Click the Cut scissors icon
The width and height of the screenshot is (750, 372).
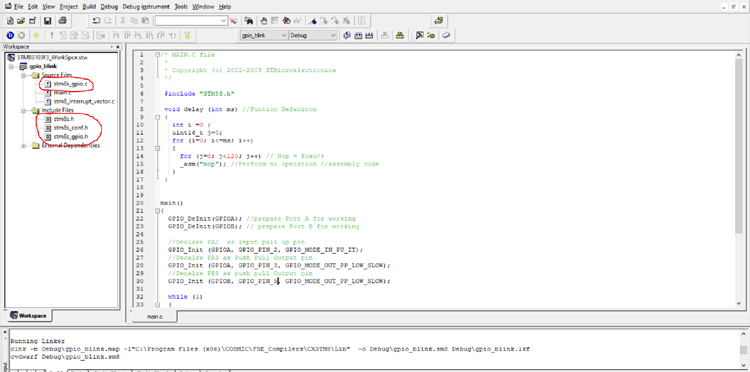click(123, 21)
